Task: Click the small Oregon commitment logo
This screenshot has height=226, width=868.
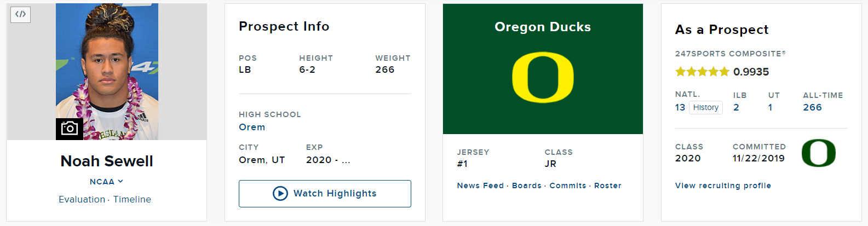Action: point(819,153)
